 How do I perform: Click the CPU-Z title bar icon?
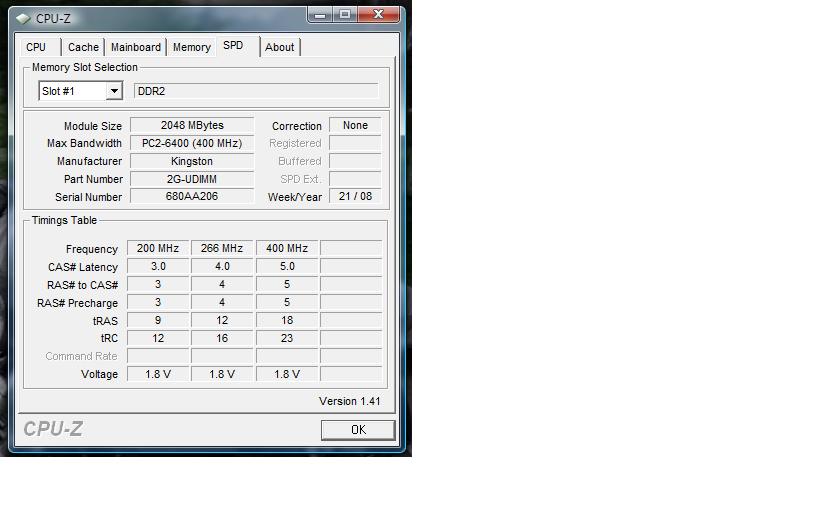coord(22,19)
